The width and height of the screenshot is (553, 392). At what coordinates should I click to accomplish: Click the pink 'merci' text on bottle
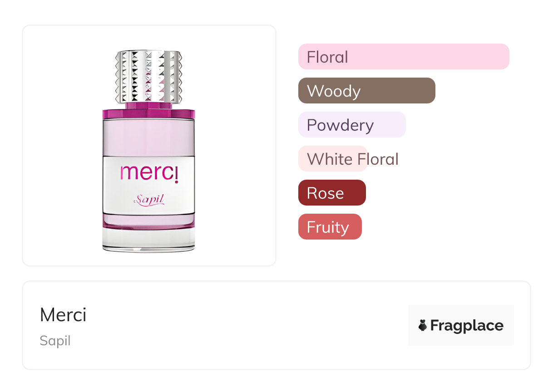click(x=149, y=173)
